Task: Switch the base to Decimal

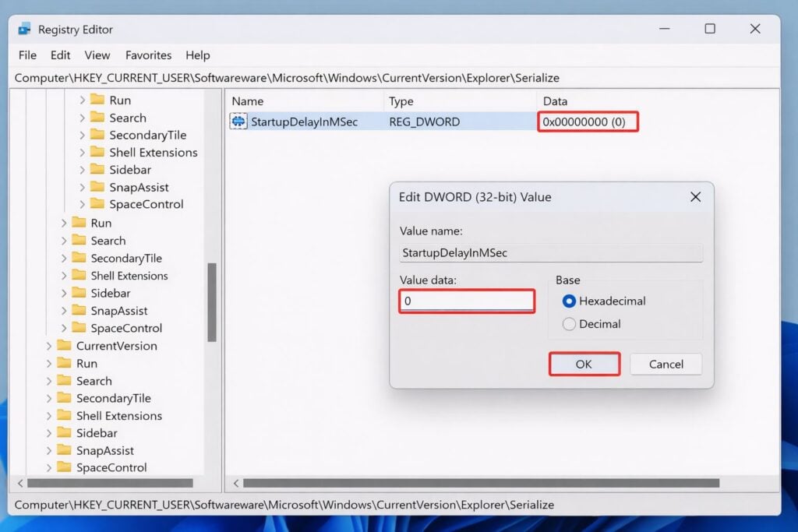Action: click(570, 322)
